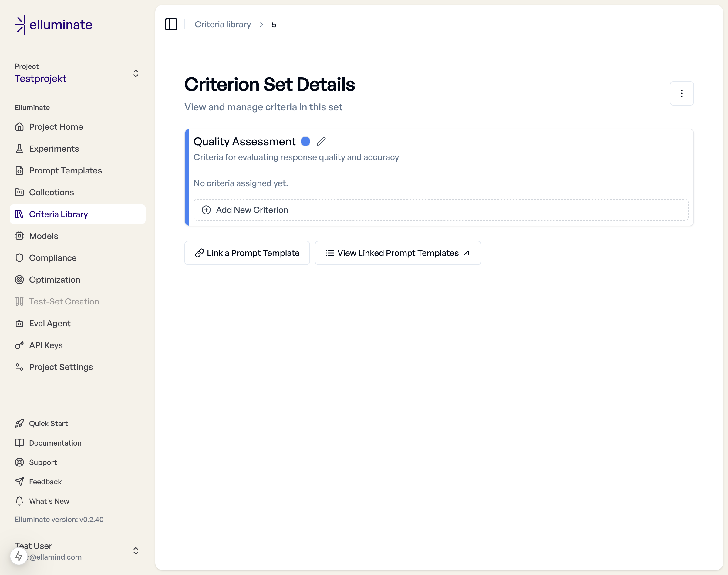Click the Prompt Templates file icon
The height and width of the screenshot is (575, 728).
19,171
